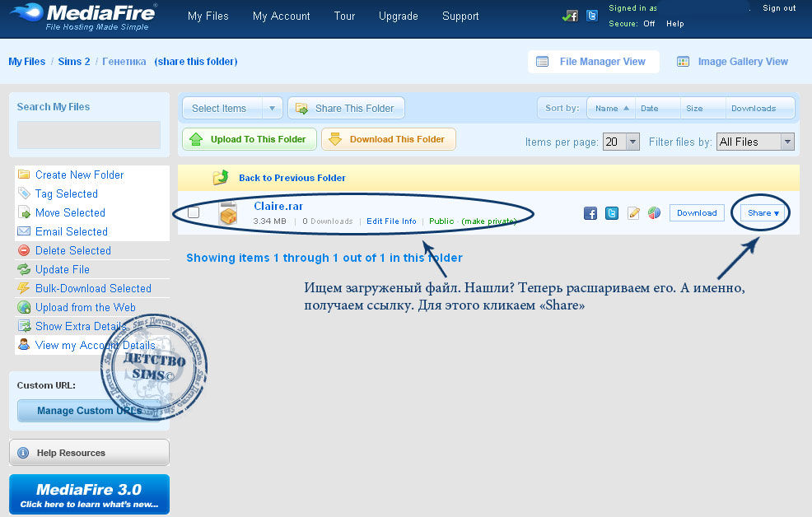Click the View my Account Details user icon
Screen dimensions: 812x517
tap(24, 345)
